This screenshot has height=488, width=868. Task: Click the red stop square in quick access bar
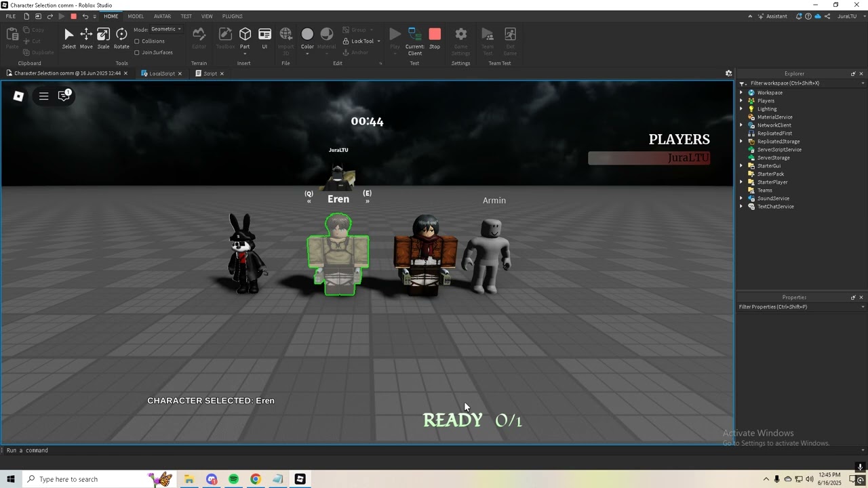pos(73,16)
